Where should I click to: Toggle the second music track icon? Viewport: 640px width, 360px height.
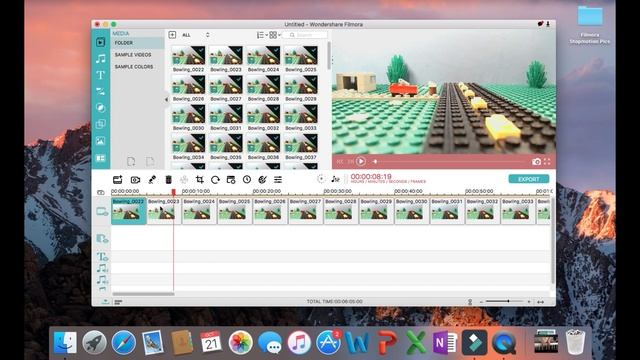102,280
